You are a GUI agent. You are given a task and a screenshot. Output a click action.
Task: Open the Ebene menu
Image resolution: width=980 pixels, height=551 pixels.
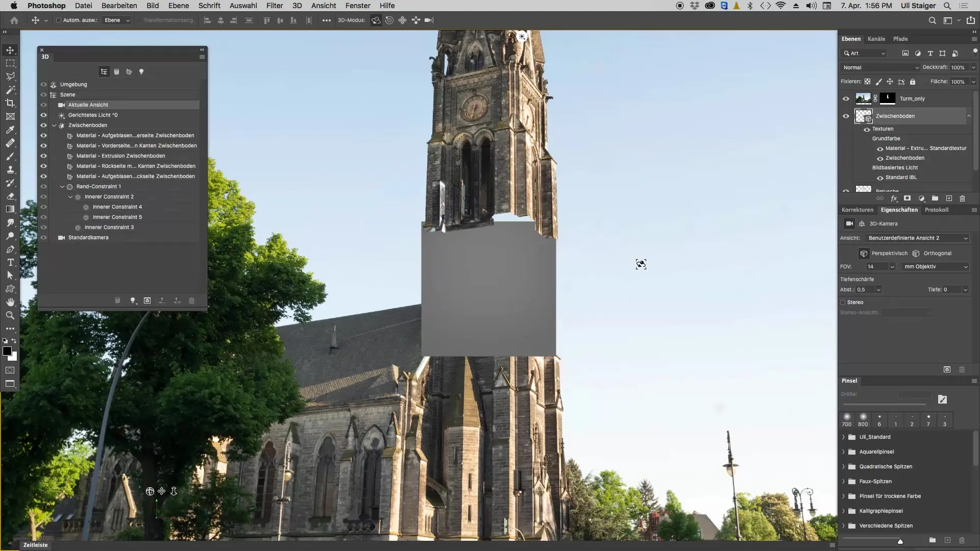click(x=179, y=6)
